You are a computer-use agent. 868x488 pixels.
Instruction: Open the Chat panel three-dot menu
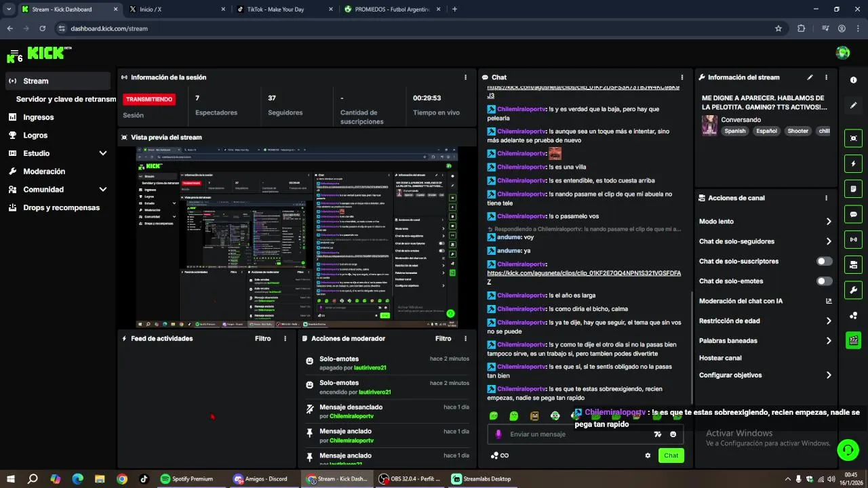point(682,77)
